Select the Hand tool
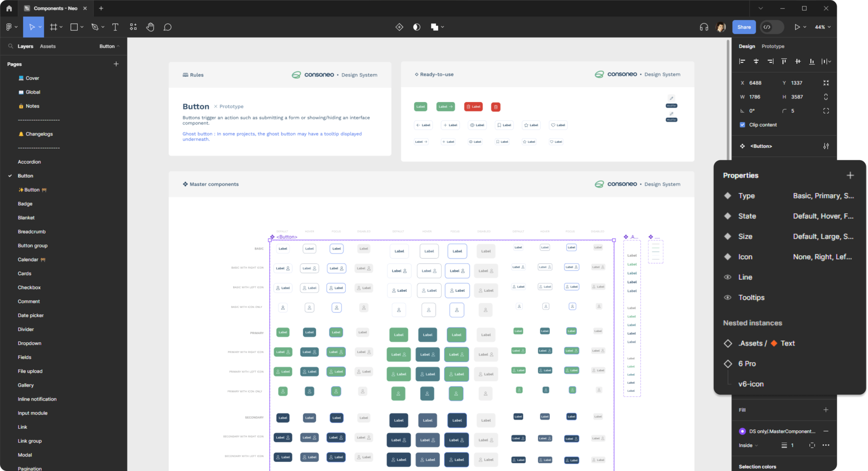The width and height of the screenshot is (868, 471). (x=150, y=27)
